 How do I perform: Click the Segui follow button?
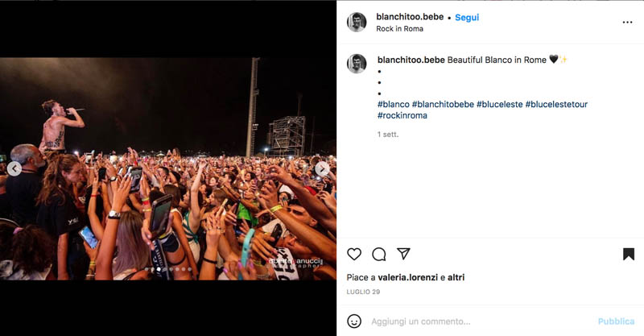(467, 17)
